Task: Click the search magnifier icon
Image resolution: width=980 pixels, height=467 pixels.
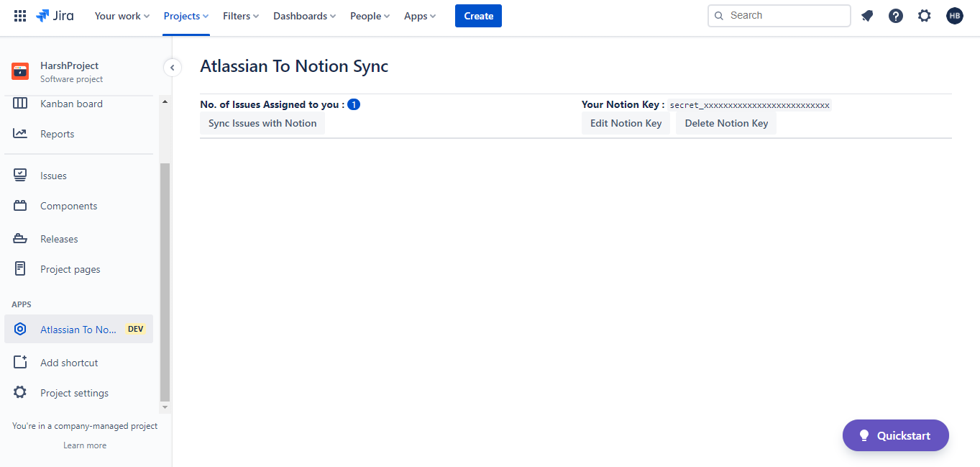Action: tap(719, 16)
